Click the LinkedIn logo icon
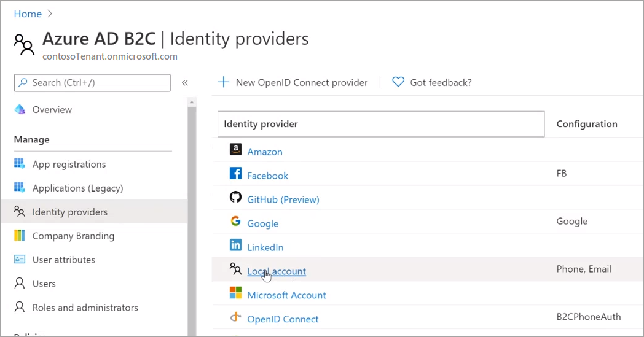The width and height of the screenshot is (644, 337). (235, 245)
